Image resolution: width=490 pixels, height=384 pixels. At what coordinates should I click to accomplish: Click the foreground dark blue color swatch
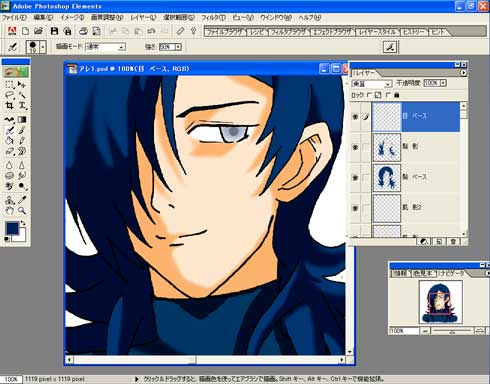[x=12, y=228]
